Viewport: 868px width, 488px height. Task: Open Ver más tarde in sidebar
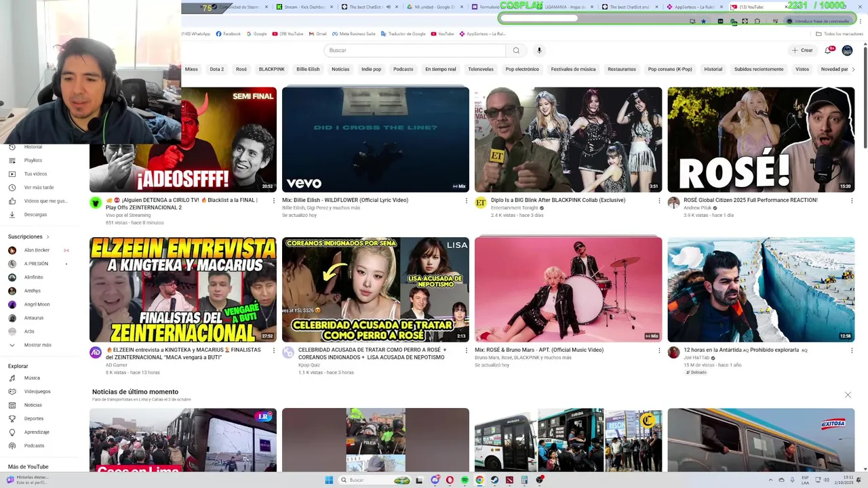pyautogui.click(x=37, y=188)
